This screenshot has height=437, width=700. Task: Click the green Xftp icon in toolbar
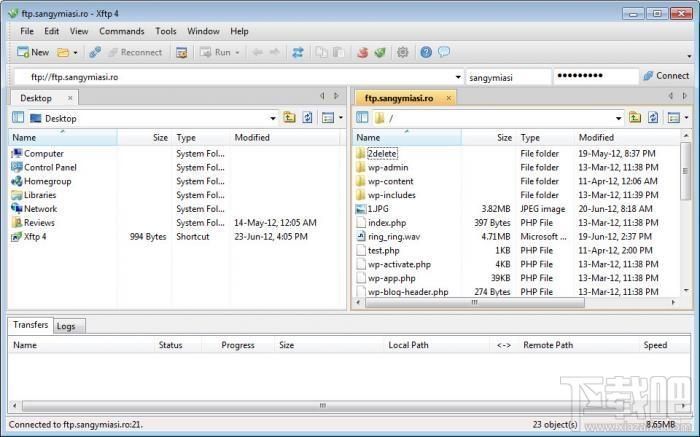tap(380, 53)
